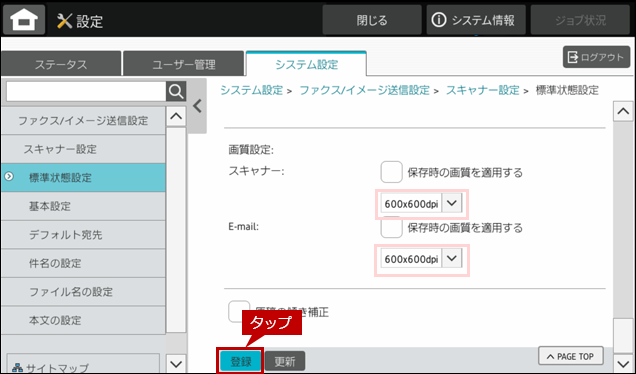The width and height of the screenshot is (636, 374).
Task: Open the E-mail 600x600dpi resolution dropdown
Action: point(421,259)
